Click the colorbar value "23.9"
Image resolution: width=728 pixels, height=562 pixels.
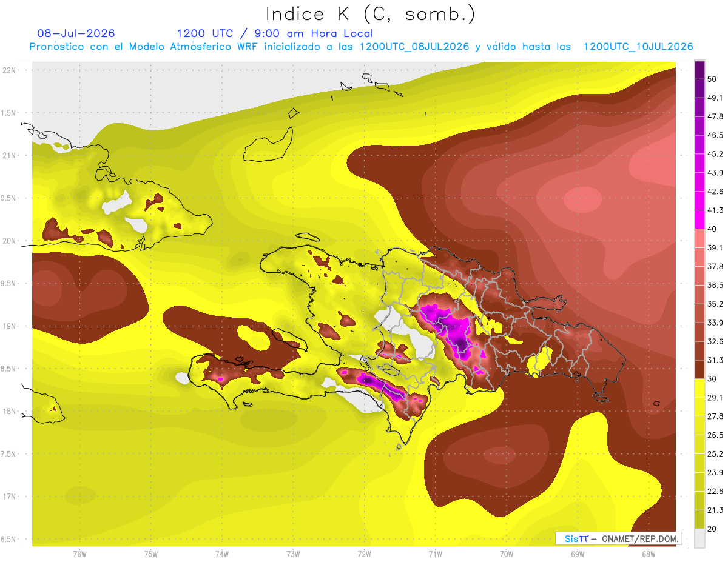click(x=716, y=472)
